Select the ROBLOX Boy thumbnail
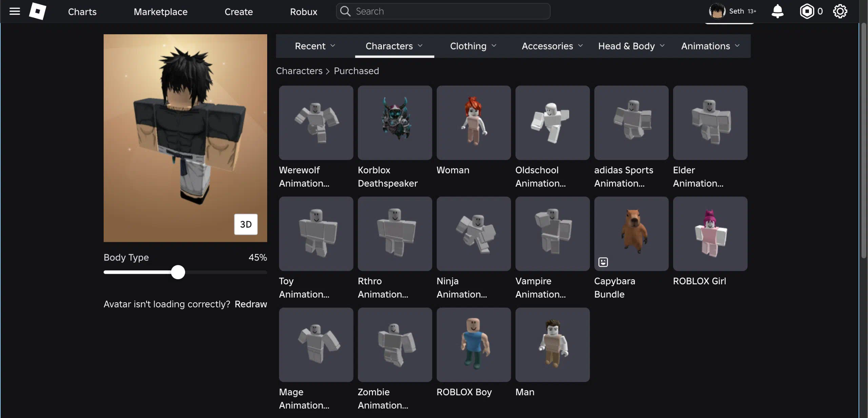This screenshot has width=868, height=418. 474,345
